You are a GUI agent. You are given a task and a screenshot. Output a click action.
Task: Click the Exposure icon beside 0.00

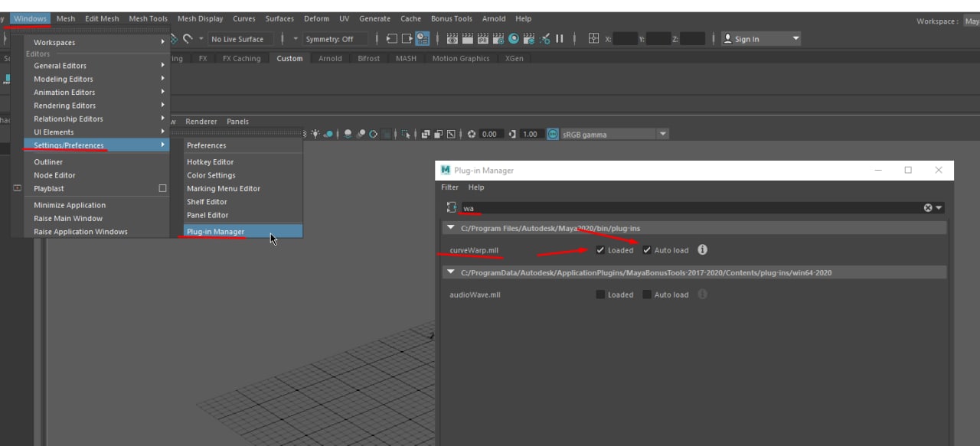(472, 134)
